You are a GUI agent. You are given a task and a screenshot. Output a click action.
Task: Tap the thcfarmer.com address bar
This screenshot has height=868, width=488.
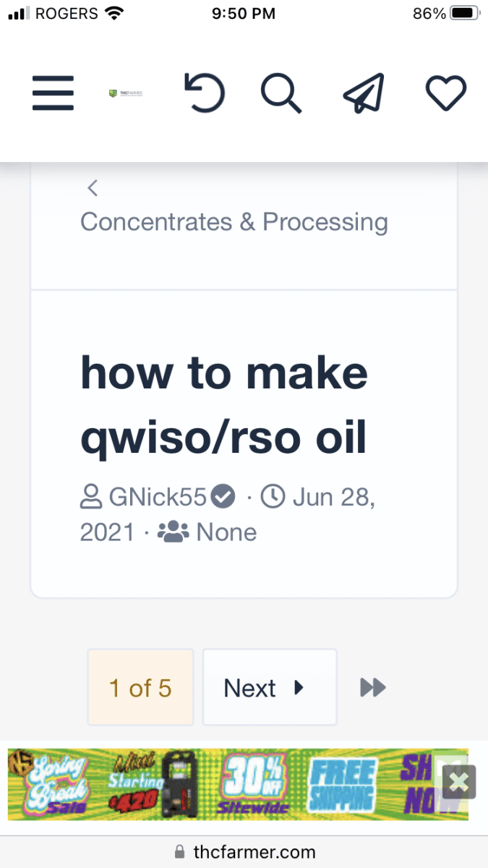pos(244,851)
